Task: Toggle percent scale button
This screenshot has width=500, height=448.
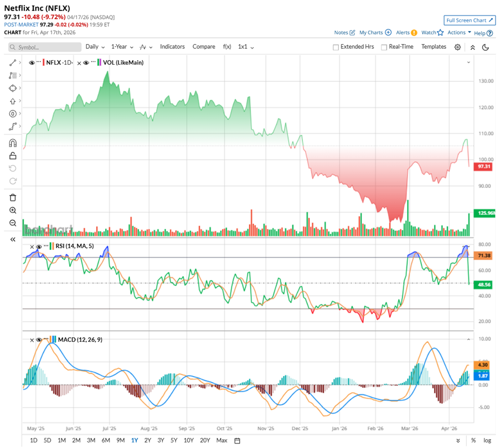Action: coord(473,440)
